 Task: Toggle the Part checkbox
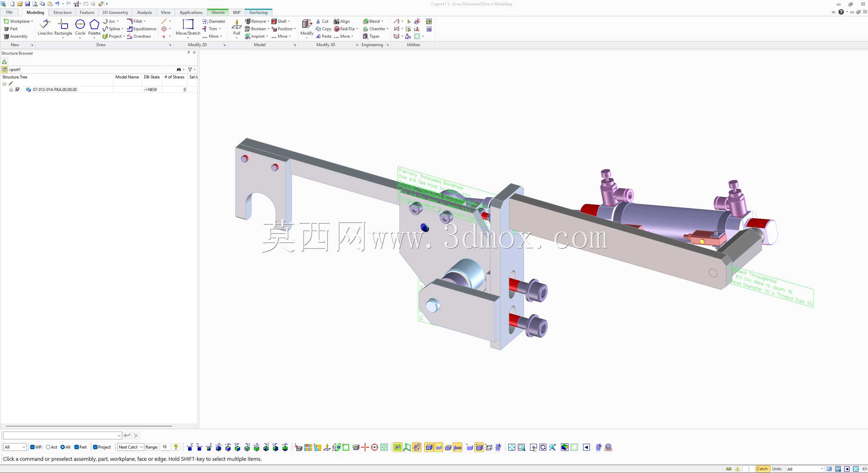[76, 447]
